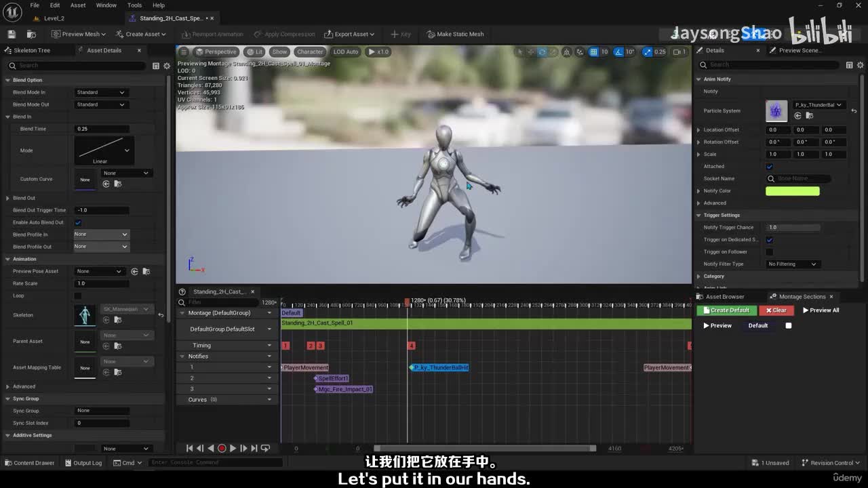
Task: Click the Browse to asset icon in top toolbar
Action: click(31, 34)
